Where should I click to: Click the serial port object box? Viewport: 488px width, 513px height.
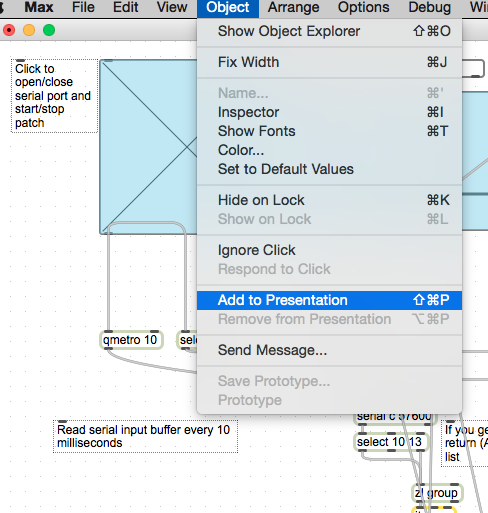(395, 419)
